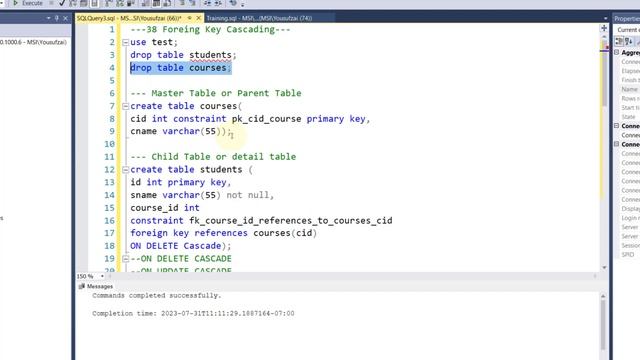The image size is (640, 360).
Task: Open Query Options toolbar icon
Action: (84, 3)
